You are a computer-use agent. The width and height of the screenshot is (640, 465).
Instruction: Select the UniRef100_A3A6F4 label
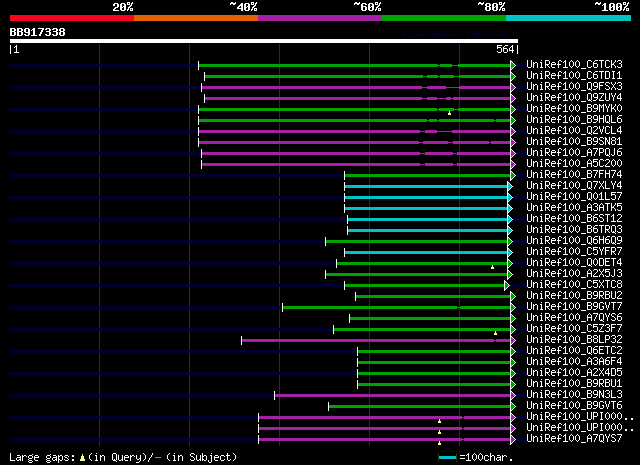point(574,362)
